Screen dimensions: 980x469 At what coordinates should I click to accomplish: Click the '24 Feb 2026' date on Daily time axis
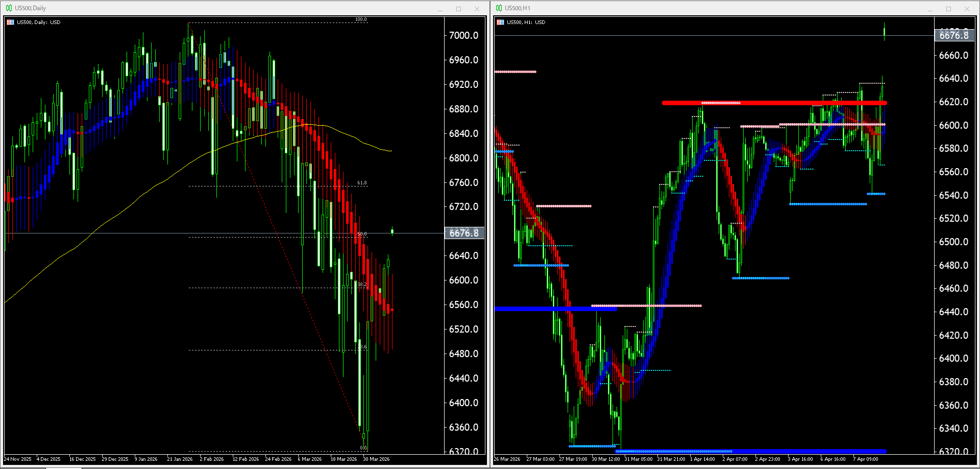coord(278,459)
